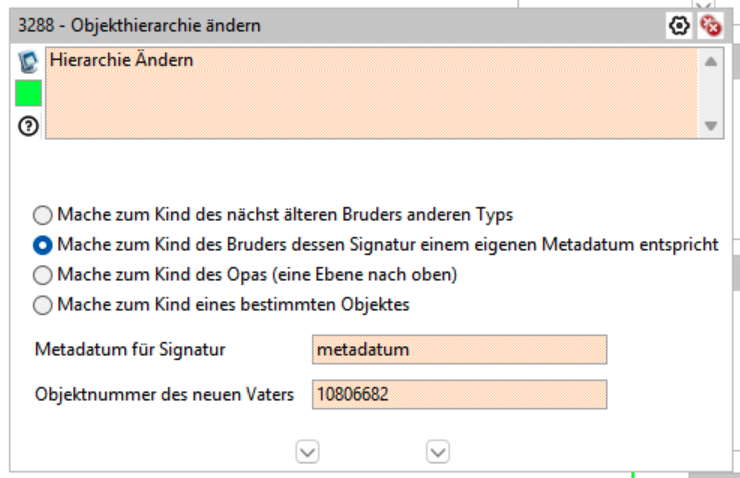The image size is (740, 478).
Task: Choose 'Kind eines bestimmten Objektes' option
Action: 43,304
